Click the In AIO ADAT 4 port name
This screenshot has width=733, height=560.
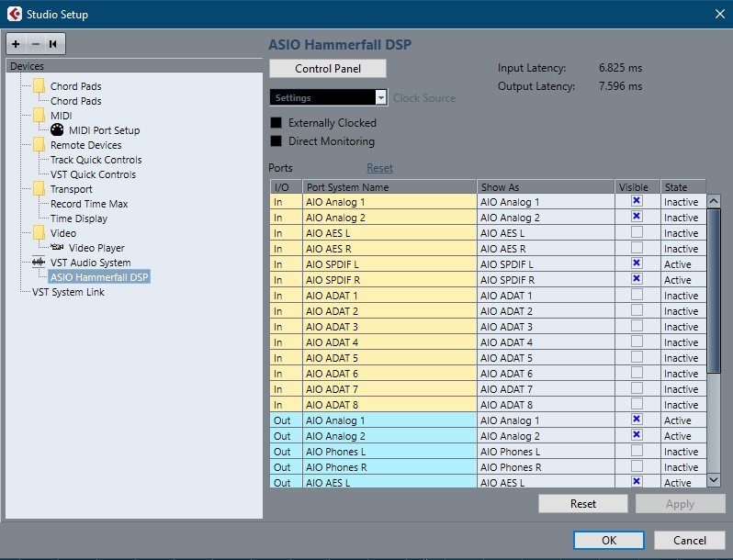(389, 342)
